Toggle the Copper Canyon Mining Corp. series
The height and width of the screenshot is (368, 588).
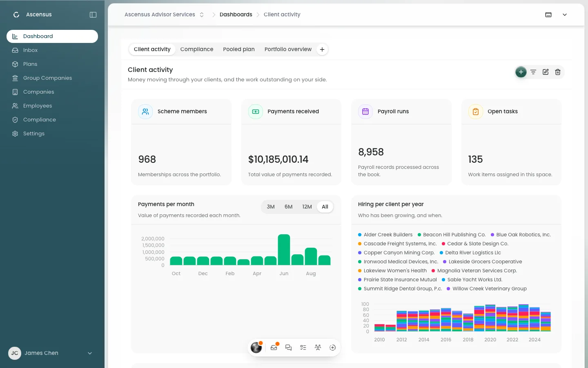tap(396, 253)
